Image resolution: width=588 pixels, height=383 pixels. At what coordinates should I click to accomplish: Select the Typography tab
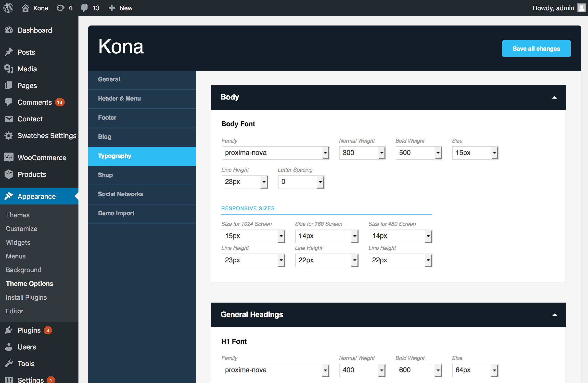point(142,156)
